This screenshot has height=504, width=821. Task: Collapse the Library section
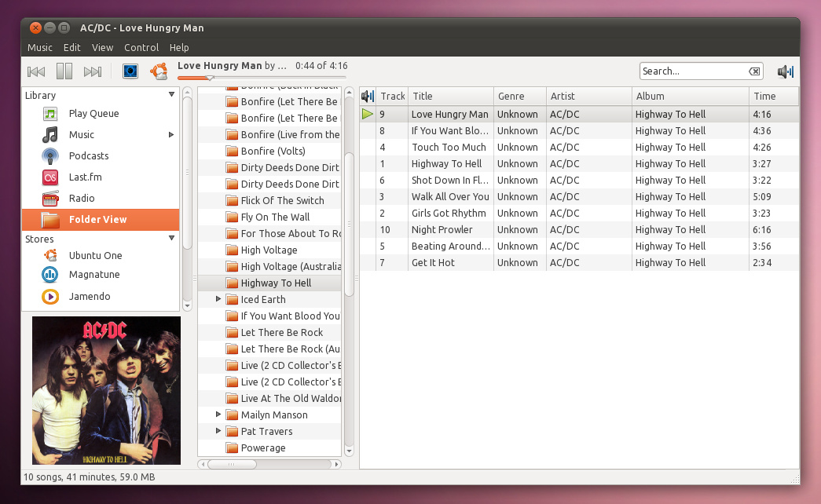(x=171, y=95)
